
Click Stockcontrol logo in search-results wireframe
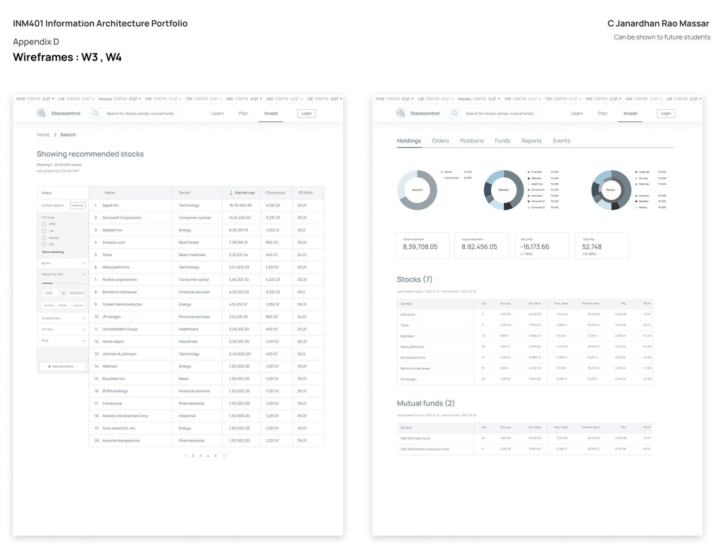[x=41, y=113]
